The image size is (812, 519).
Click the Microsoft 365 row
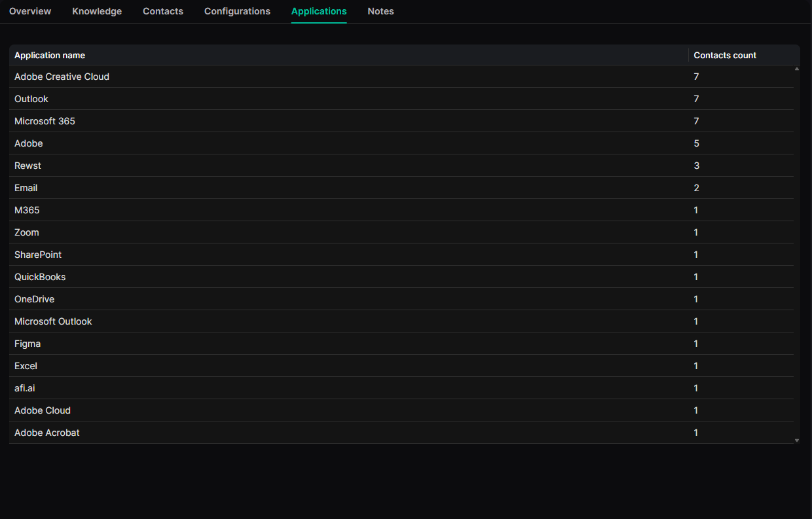(401, 121)
